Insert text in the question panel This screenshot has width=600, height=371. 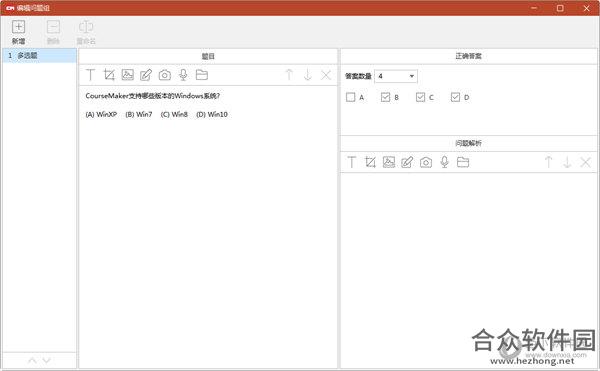click(90, 75)
